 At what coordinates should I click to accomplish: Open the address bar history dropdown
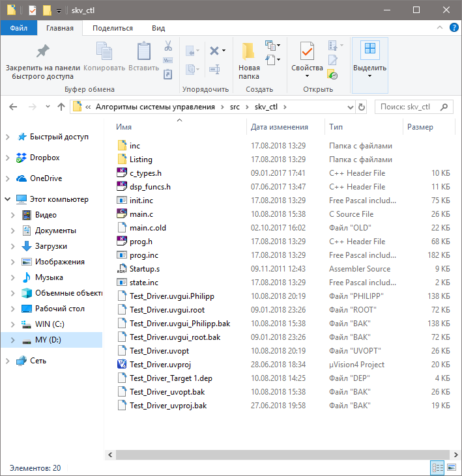351,107
